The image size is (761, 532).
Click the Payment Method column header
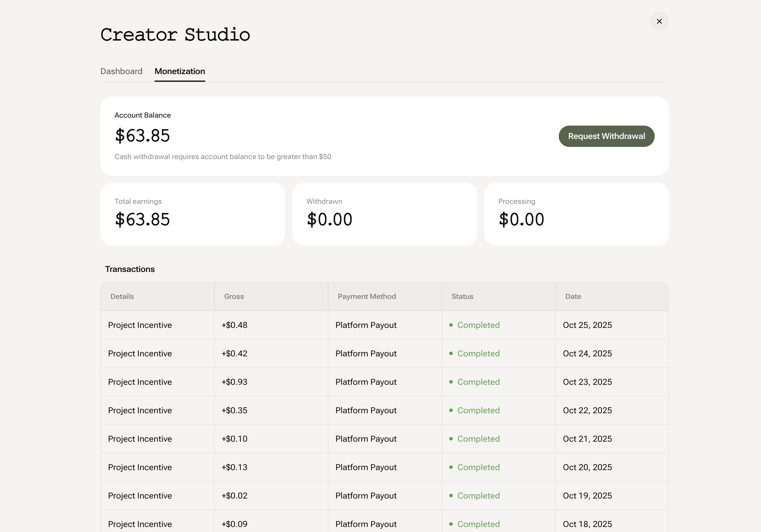pyautogui.click(x=367, y=296)
